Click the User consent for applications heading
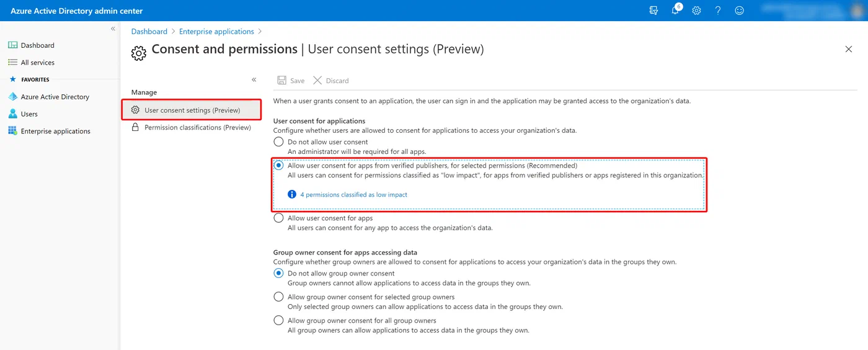The image size is (868, 350). [319, 121]
